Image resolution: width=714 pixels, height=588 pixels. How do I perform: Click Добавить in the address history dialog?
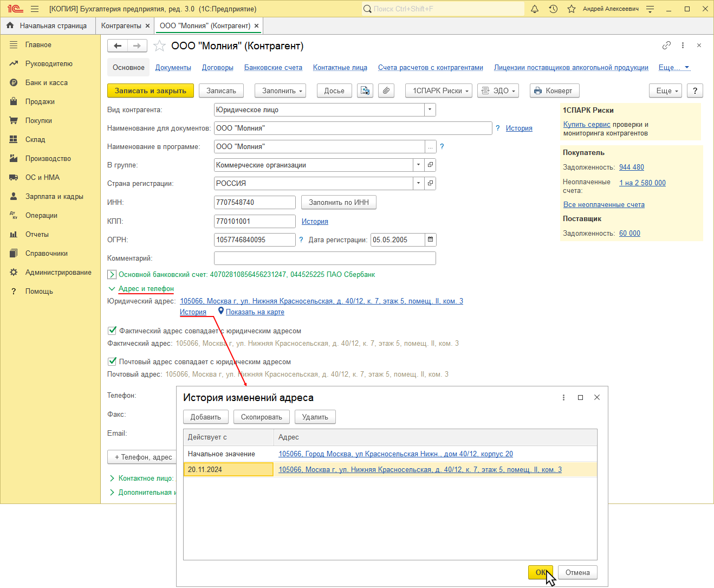pos(205,417)
